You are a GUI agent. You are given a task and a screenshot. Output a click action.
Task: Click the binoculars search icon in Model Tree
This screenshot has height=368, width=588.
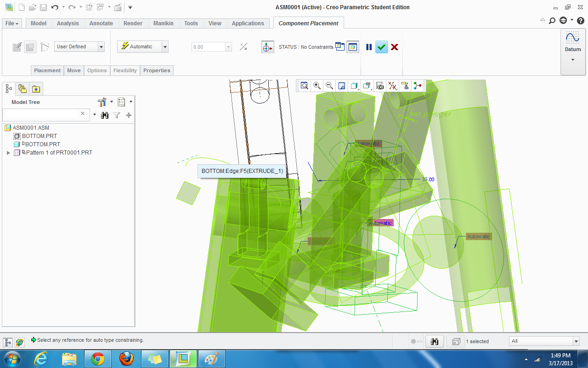105,115
